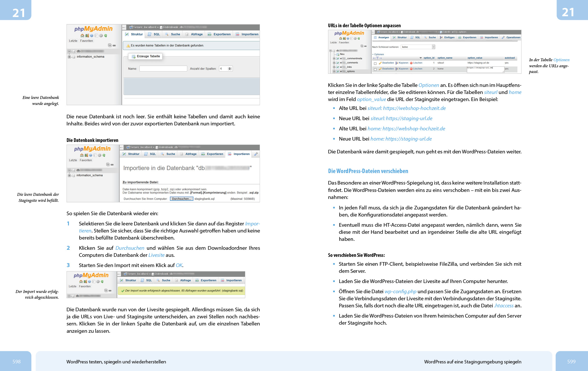588x371 pixels.
Task: Expand the '+ Optionen' link above the table
Action: click(378, 54)
